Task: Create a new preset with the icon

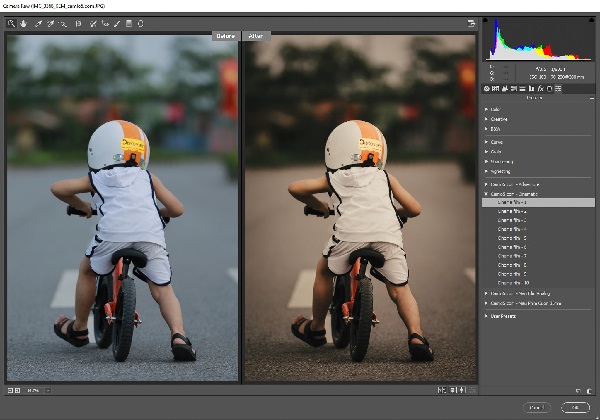Action: [x=579, y=391]
